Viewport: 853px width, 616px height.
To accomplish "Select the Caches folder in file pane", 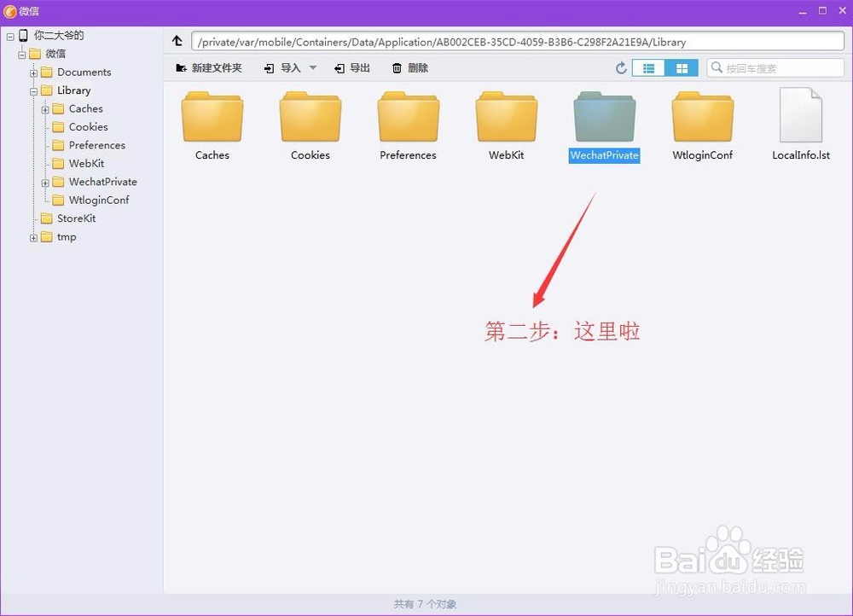I will tap(212, 126).
